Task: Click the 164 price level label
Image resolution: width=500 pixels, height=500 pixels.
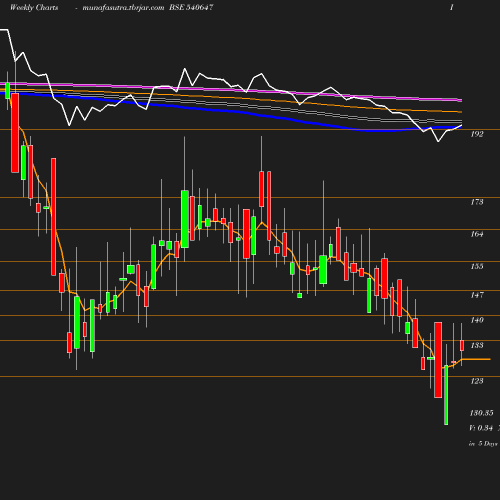Action: (x=477, y=234)
